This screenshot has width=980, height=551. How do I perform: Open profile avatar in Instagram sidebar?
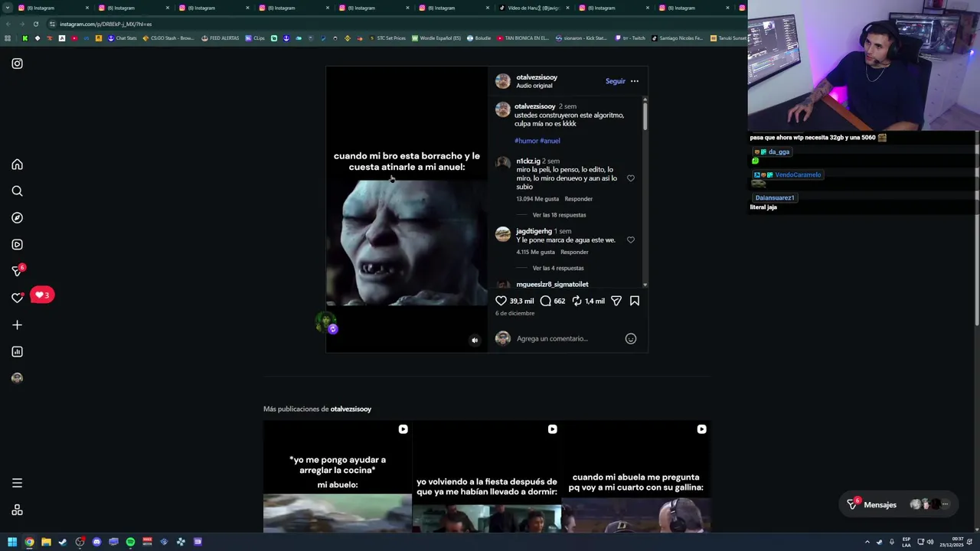tap(17, 378)
